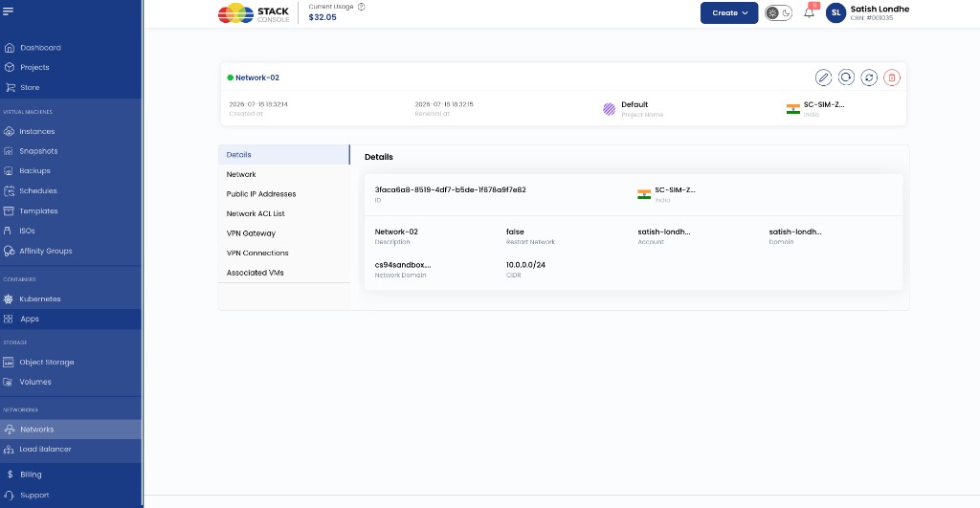This screenshot has height=508, width=980.
Task: Click the Account value satish-londh
Action: [x=664, y=232]
